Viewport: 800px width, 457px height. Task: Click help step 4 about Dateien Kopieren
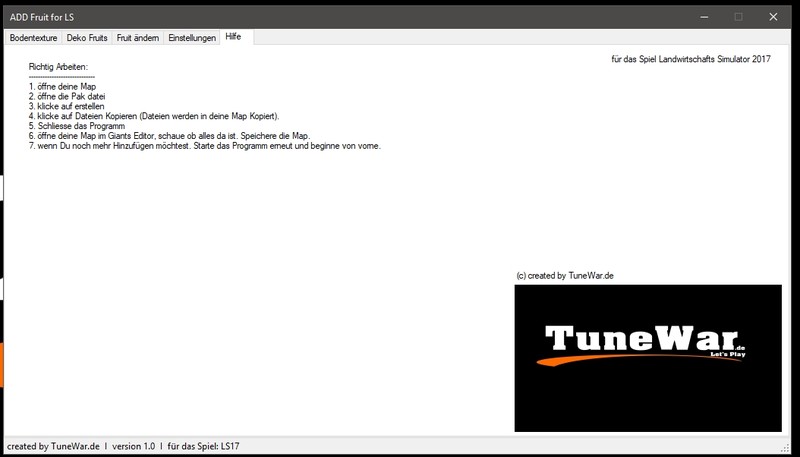coord(146,116)
